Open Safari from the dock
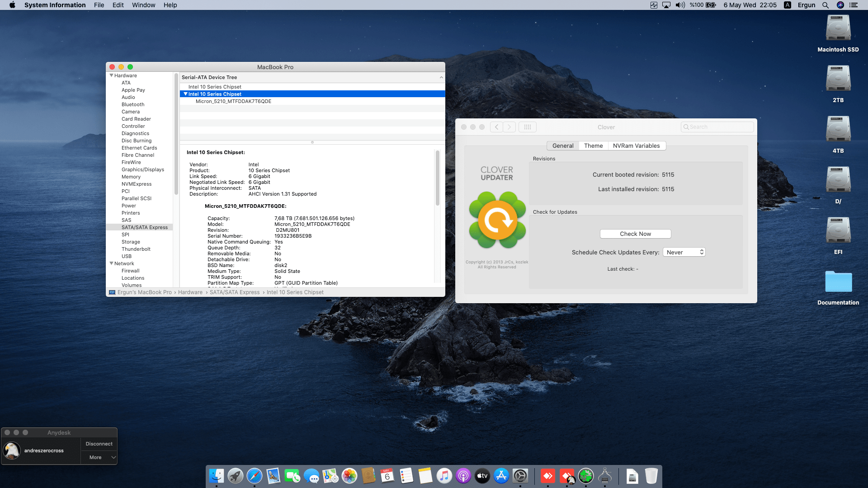 point(255,476)
